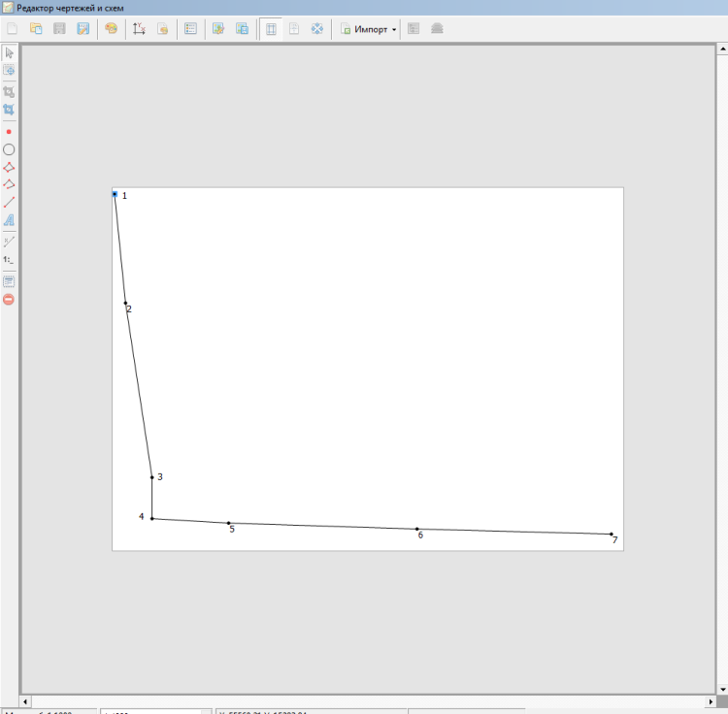Image resolution: width=728 pixels, height=714 pixels.
Task: Click the color palette icon
Action: [112, 29]
